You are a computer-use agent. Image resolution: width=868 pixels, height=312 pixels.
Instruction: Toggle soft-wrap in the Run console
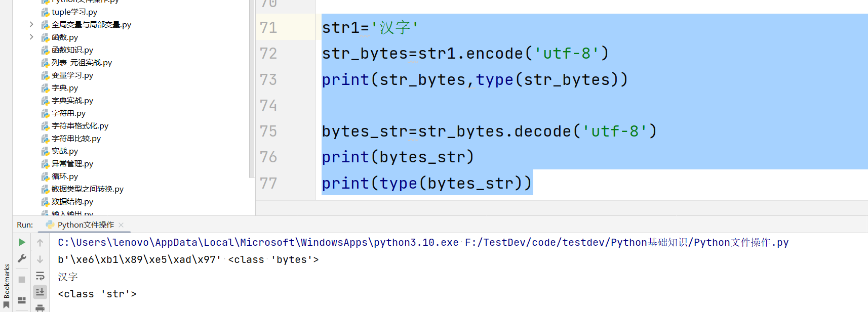coord(40,276)
